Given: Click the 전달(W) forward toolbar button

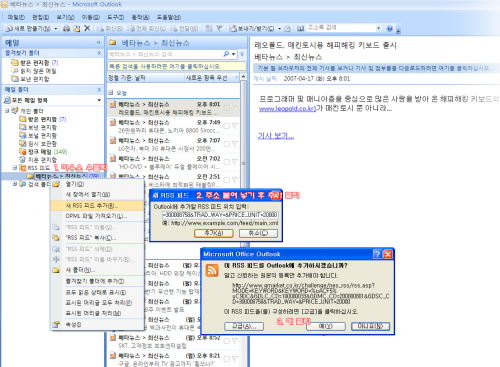Looking at the screenshot, I should 184,29.
